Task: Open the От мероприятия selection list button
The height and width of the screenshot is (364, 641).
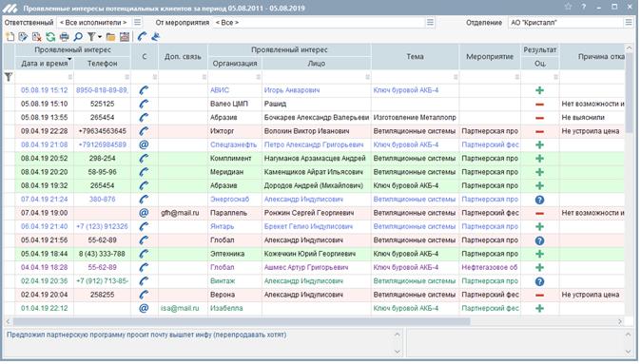Action: pyautogui.click(x=430, y=23)
